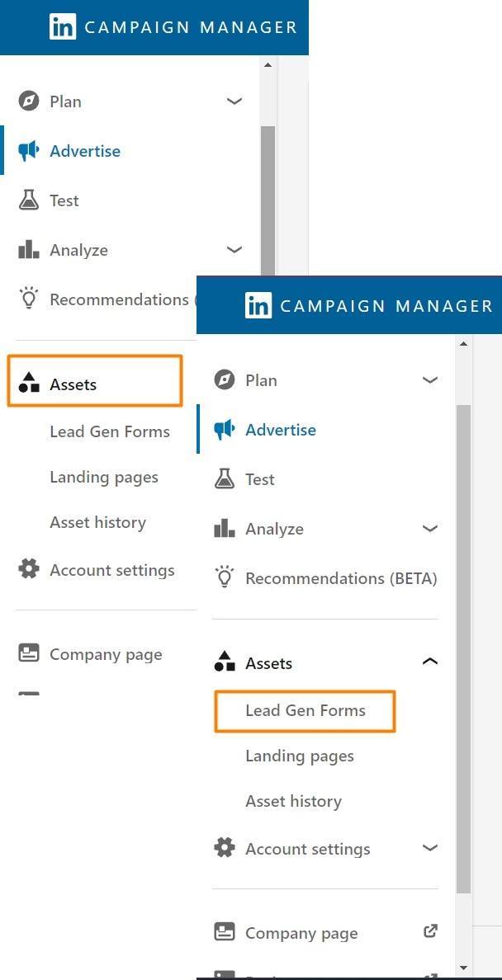Viewport: 502px width, 980px height.
Task: Open Test via the flask icon
Action: coord(223,479)
